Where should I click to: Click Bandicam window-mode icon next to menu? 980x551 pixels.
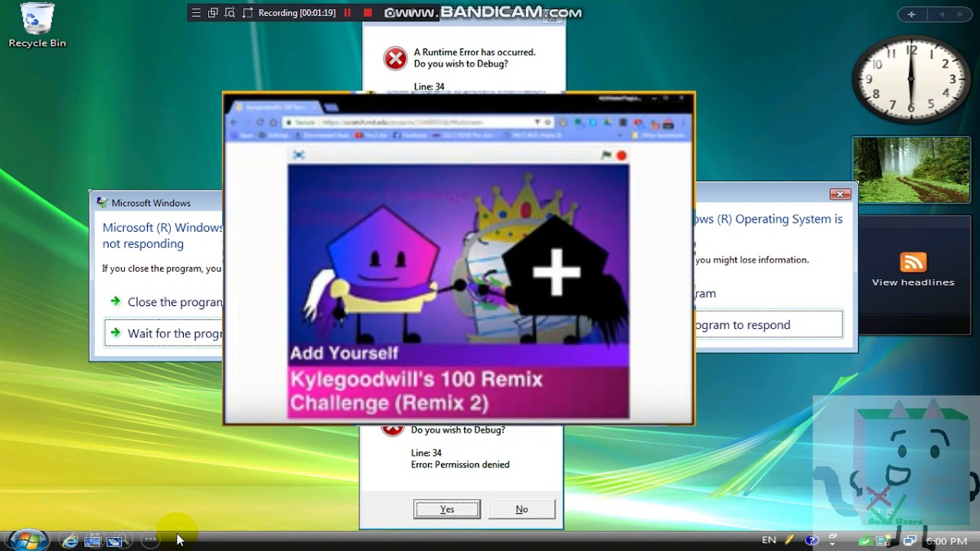click(x=213, y=12)
